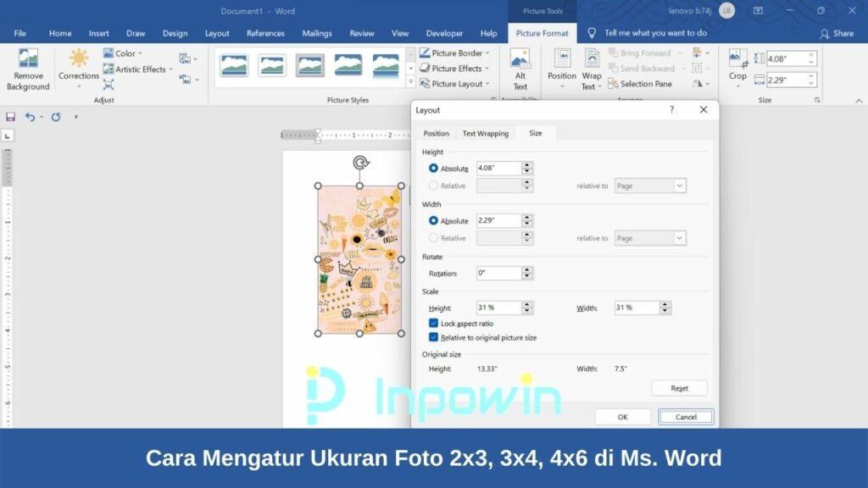The height and width of the screenshot is (488, 868).
Task: Open the References ribbon tab
Action: [x=265, y=33]
